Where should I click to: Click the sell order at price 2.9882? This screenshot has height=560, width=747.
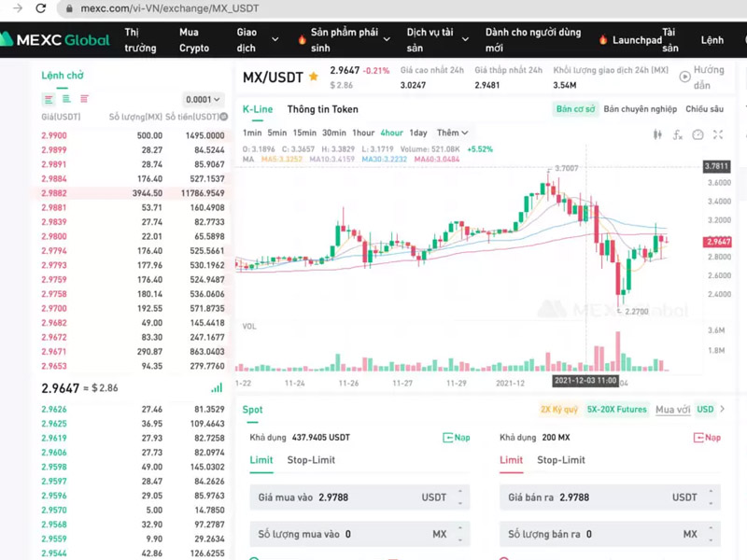[x=133, y=193]
